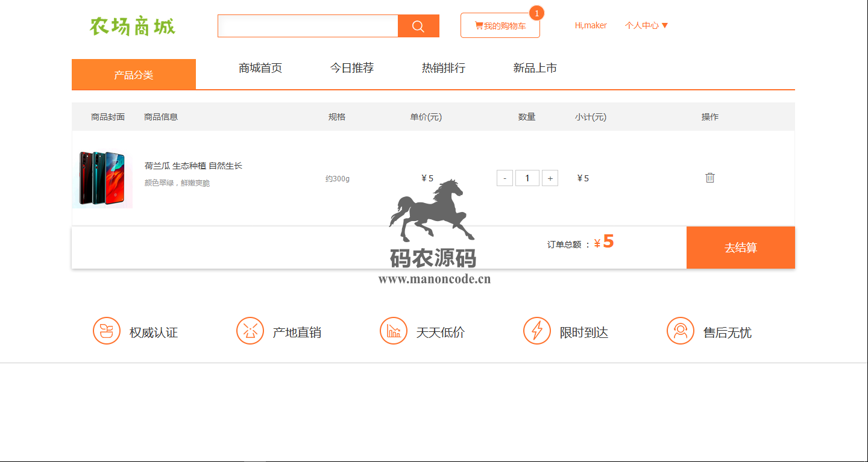868x462 pixels.
Task: Expand the 产品分类 category panel
Action: click(134, 73)
